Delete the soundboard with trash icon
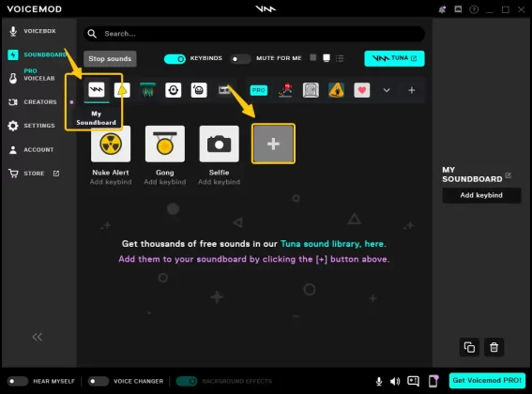This screenshot has width=532, height=394. pyautogui.click(x=494, y=347)
